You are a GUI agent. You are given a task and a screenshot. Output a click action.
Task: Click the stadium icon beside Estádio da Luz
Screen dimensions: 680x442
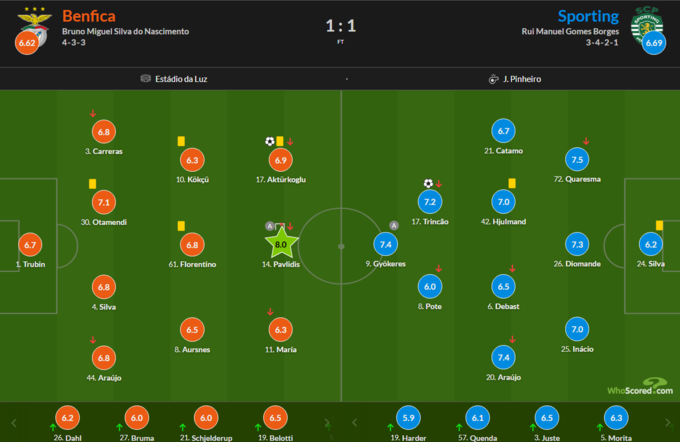[x=146, y=78]
